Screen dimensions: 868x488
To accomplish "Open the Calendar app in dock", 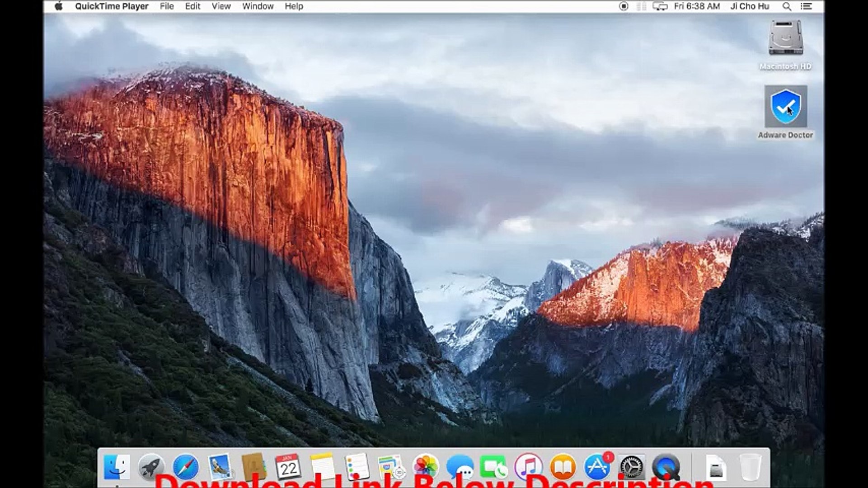I will (288, 467).
